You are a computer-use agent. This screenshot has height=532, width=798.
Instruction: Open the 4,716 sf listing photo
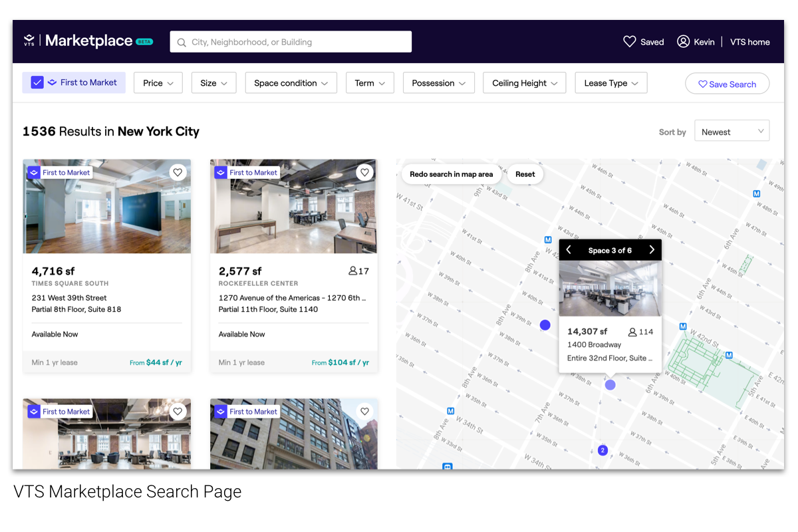[x=107, y=206]
